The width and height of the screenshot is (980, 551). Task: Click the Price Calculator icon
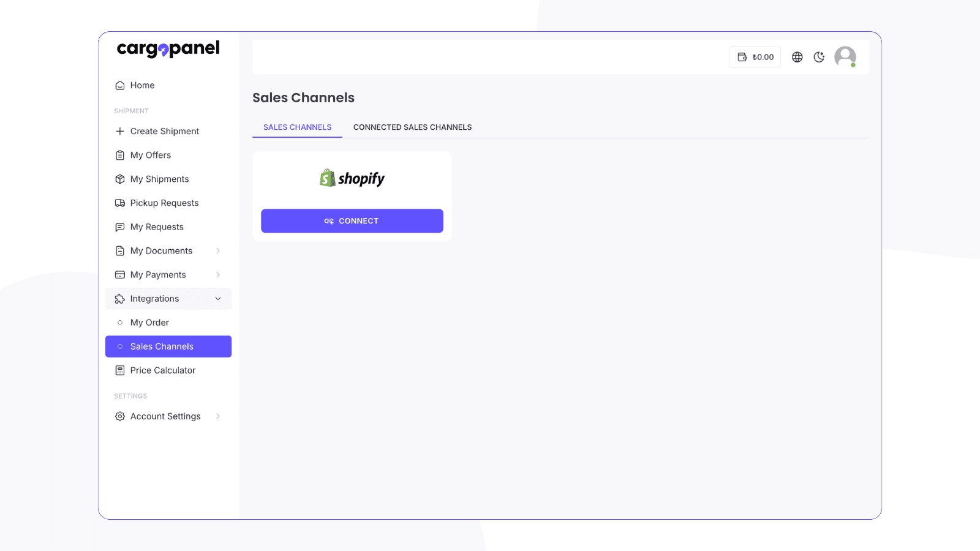point(120,370)
